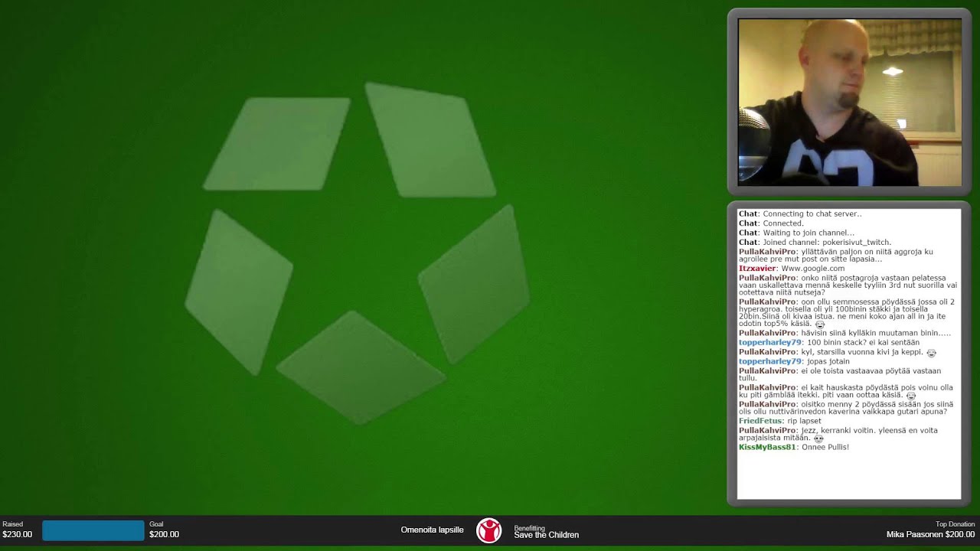The image size is (980, 551).
Task: Click emoticon after 'piti vaan oottaa käsiä'
Action: 910,396
